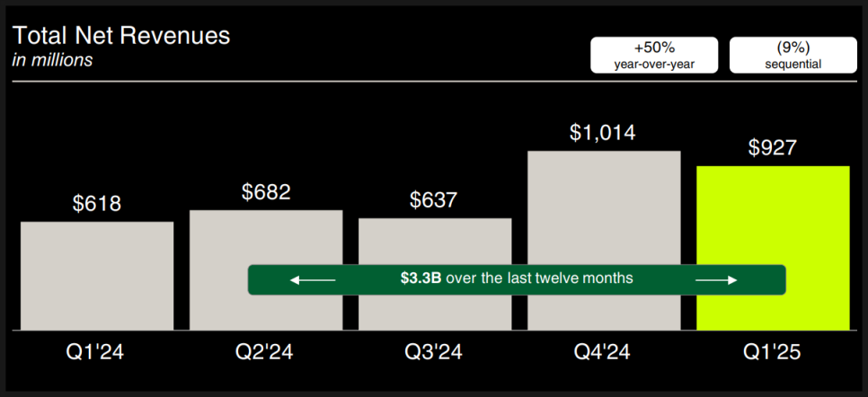Click the Q1'24 gray bar
This screenshot has width=868, height=397.
(x=97, y=277)
